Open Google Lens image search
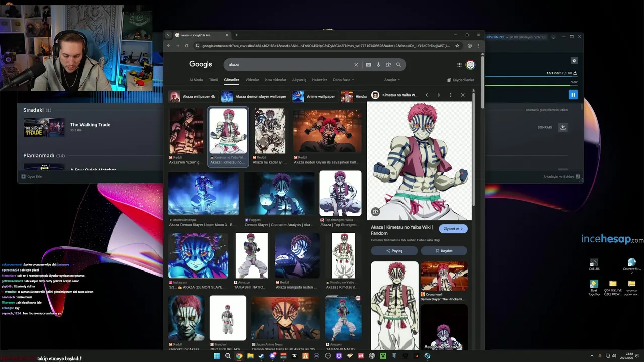The image size is (644, 362). pos(388,65)
